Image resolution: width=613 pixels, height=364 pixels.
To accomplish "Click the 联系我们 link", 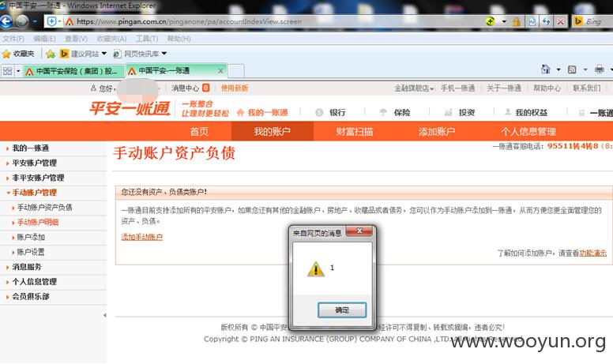I will tap(587, 88).
